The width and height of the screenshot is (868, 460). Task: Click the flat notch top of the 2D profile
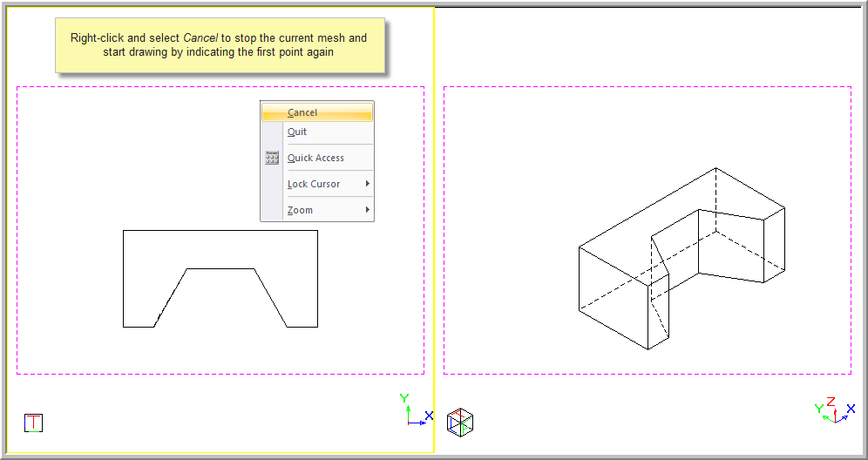tap(220, 269)
